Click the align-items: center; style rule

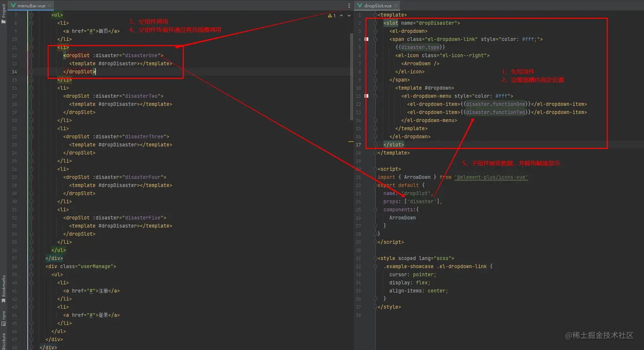[x=419, y=291]
